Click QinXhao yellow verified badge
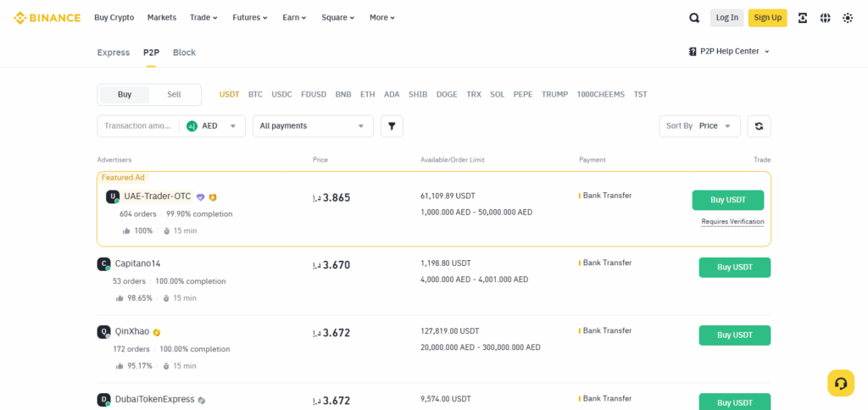 click(x=157, y=333)
